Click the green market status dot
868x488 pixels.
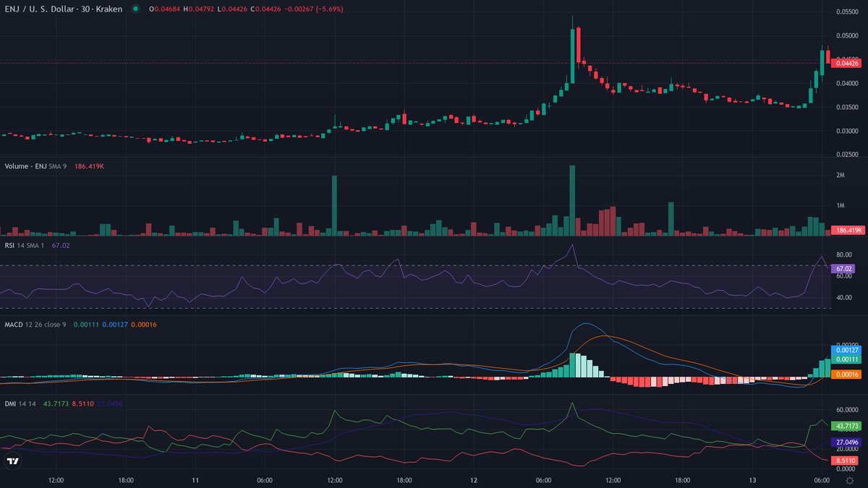tap(135, 9)
